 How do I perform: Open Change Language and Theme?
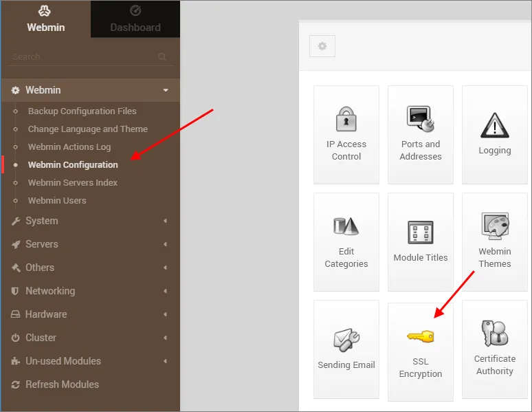(88, 129)
